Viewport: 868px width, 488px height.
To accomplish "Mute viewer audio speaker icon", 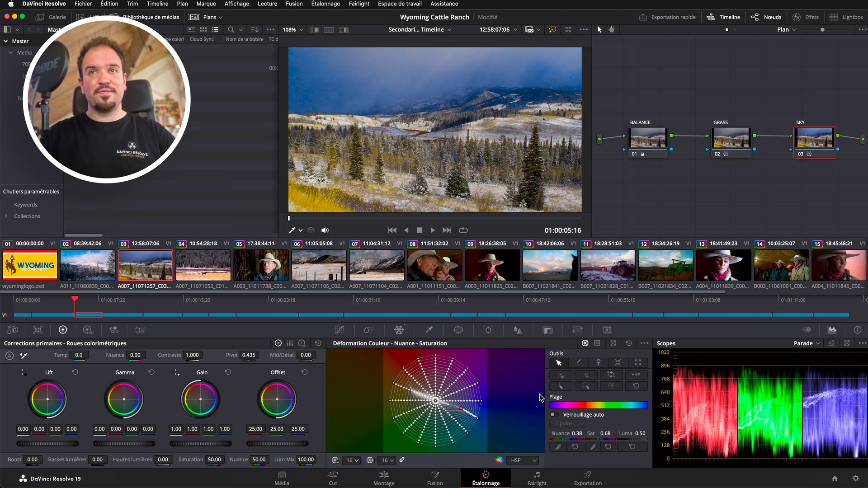I will coord(325,230).
